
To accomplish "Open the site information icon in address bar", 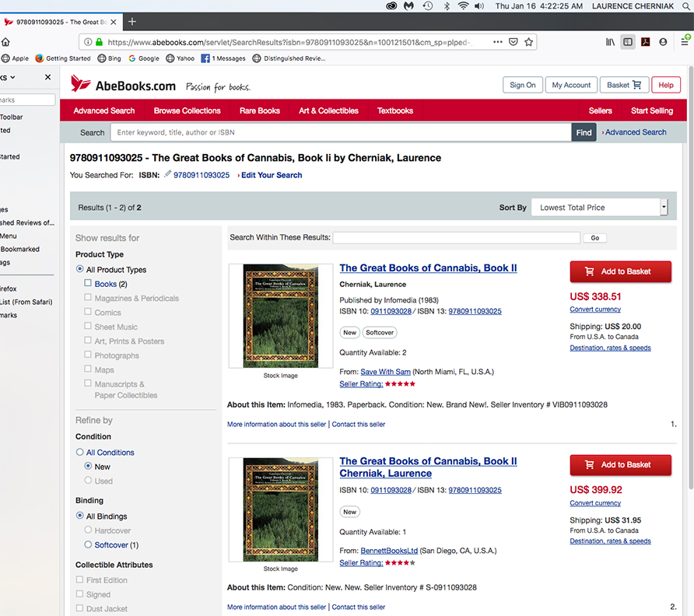I will 88,42.
